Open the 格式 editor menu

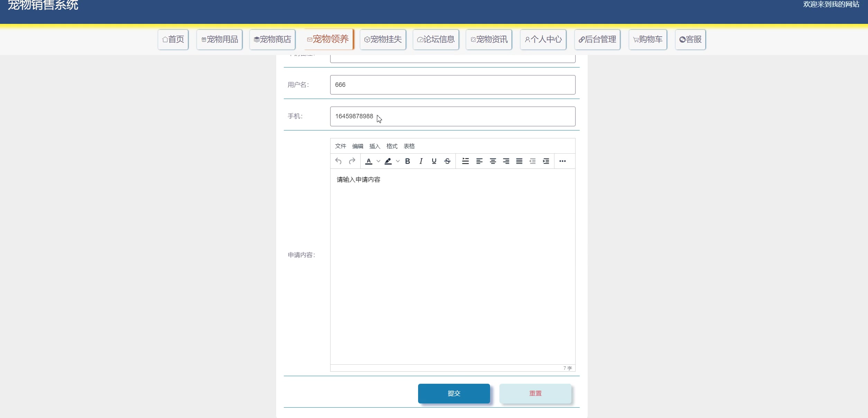pyautogui.click(x=392, y=146)
